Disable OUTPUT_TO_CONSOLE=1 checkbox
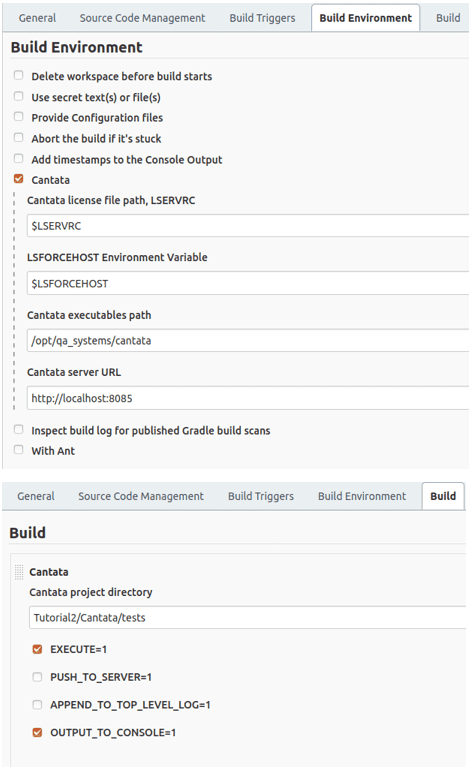 point(37,733)
